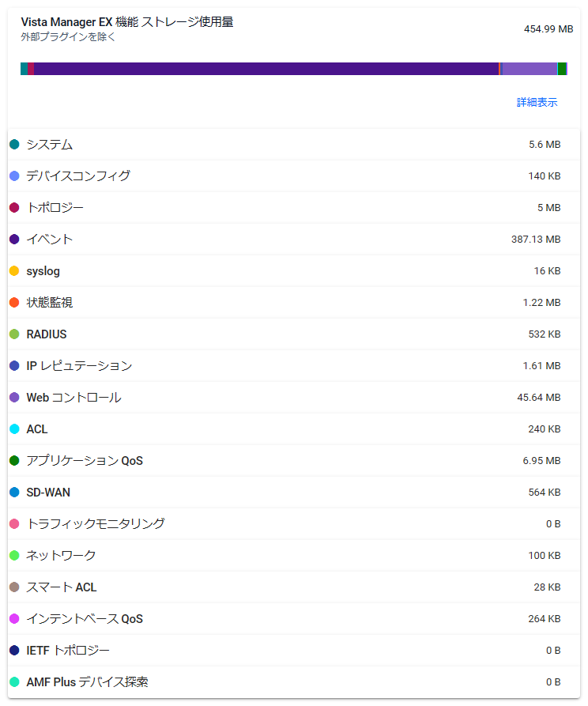Click the large purple イベント bar segment
The width and height of the screenshot is (588, 706).
click(x=266, y=69)
